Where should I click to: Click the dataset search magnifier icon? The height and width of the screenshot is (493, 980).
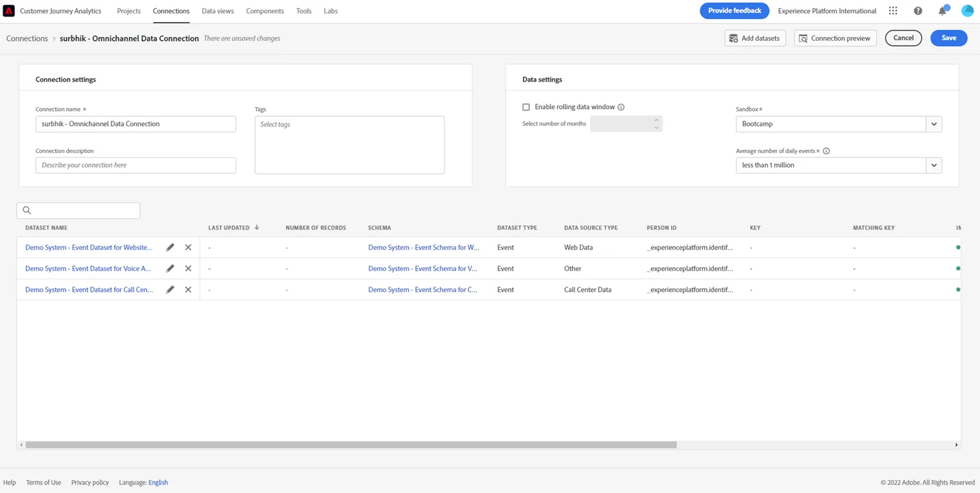27,210
